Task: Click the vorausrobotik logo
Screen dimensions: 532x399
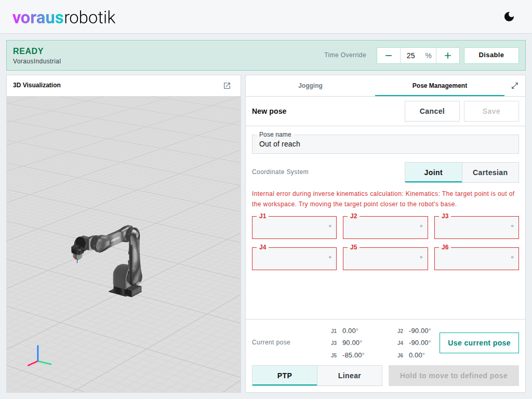Action: [x=64, y=17]
